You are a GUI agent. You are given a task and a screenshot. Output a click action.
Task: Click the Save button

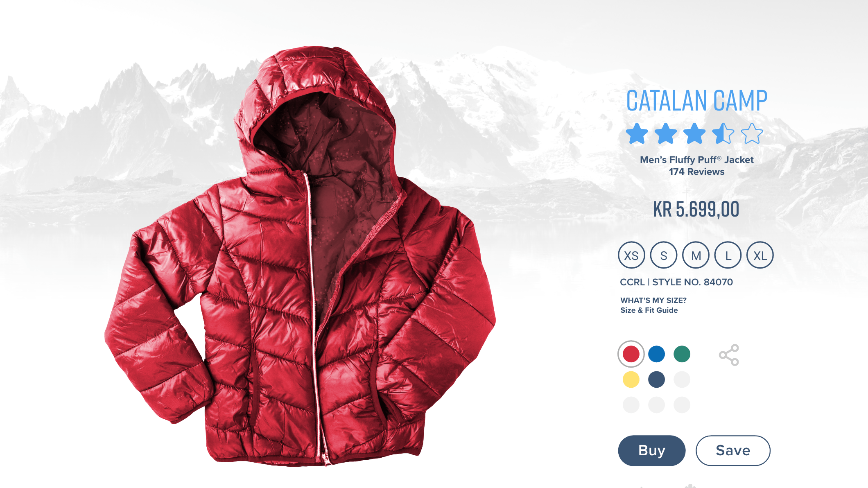[x=733, y=450]
